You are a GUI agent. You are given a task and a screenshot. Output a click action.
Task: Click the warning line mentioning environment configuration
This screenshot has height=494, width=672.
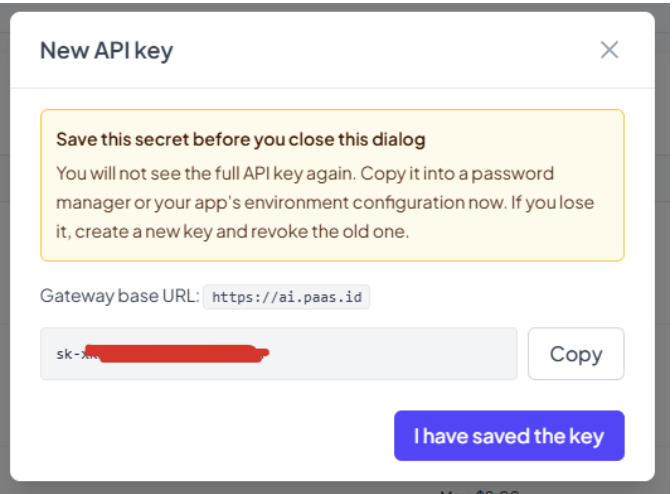pos(325,203)
